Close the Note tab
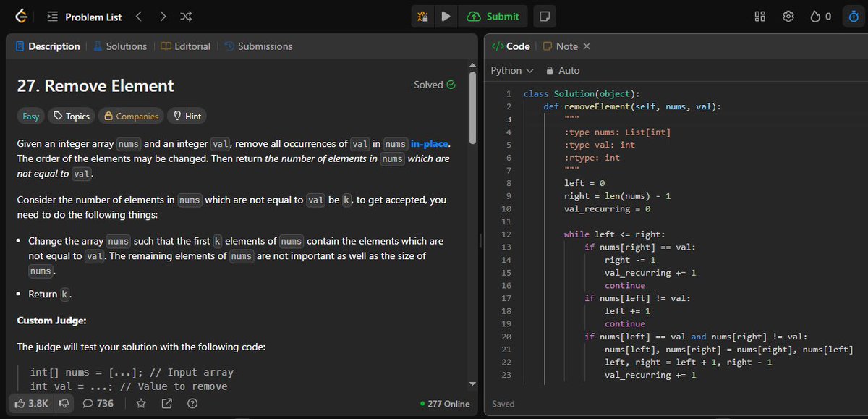868x419 pixels. pos(587,46)
